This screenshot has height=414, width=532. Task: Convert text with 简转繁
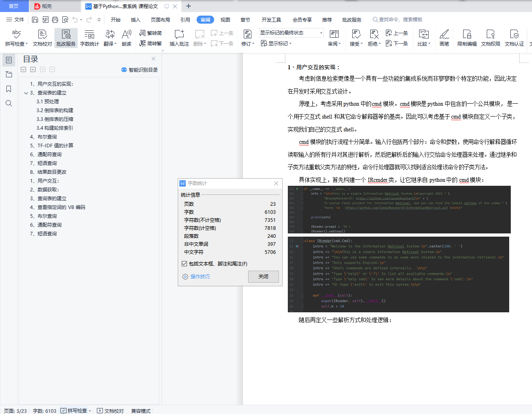(x=151, y=43)
